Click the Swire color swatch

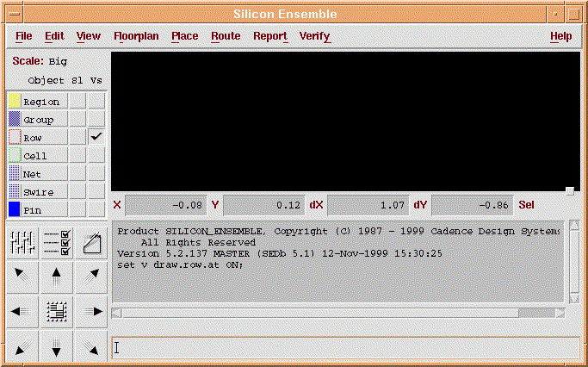pos(15,191)
